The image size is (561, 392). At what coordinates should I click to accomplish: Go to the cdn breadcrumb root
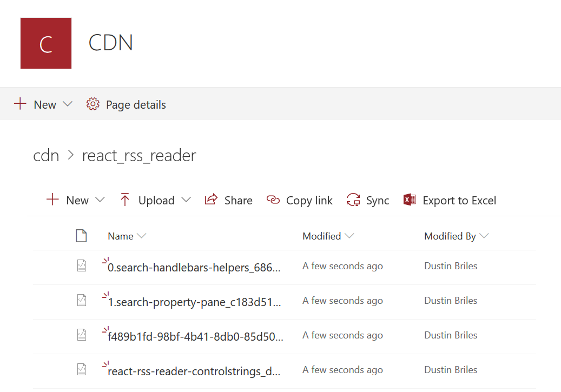pyautogui.click(x=46, y=156)
